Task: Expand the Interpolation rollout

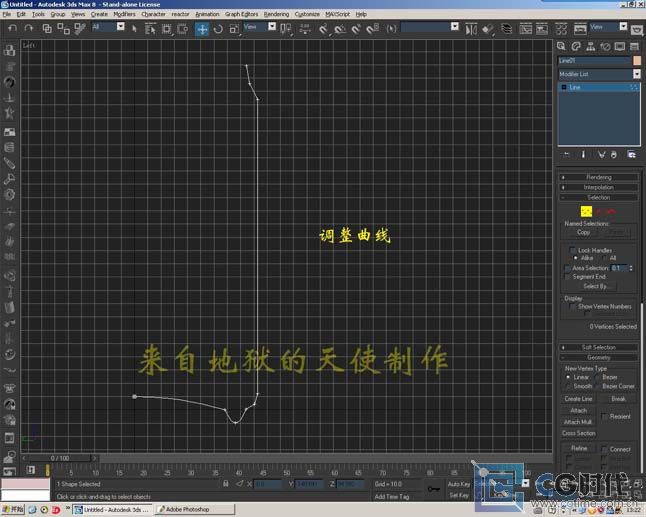Action: coord(599,187)
